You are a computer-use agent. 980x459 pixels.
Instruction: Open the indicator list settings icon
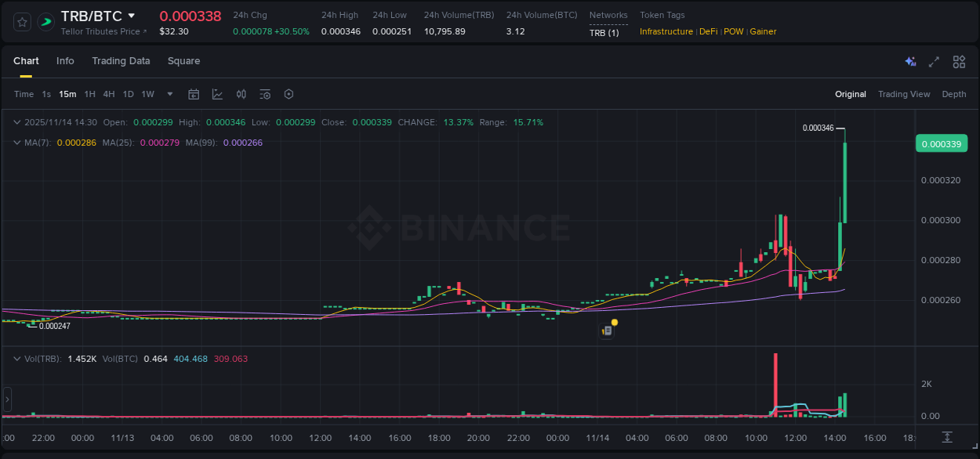(264, 93)
